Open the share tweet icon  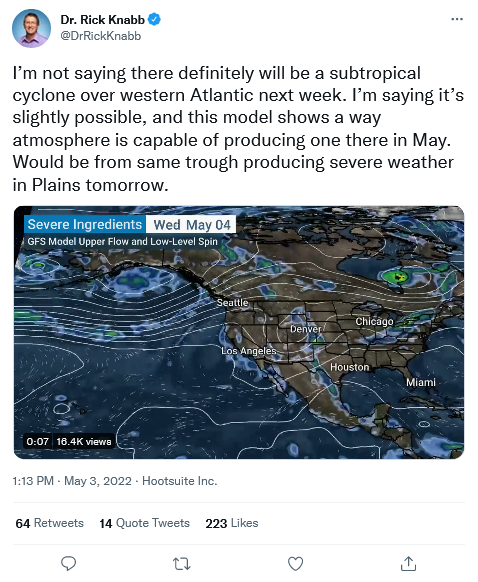(408, 563)
